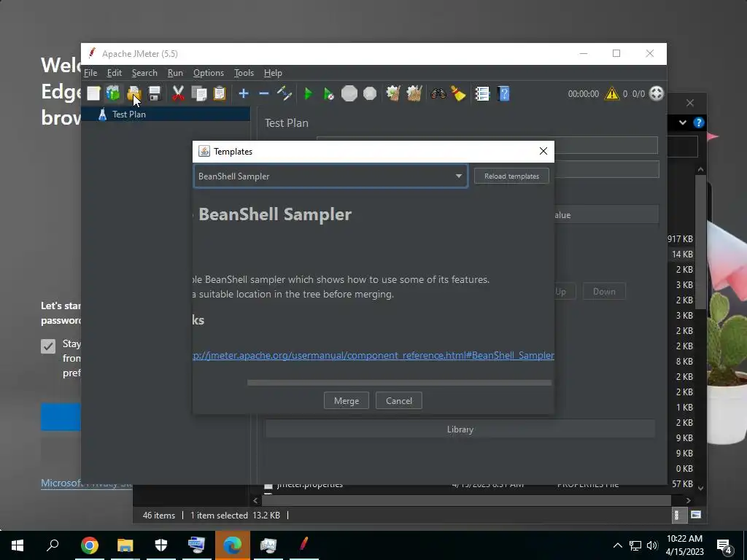The height and width of the screenshot is (560, 747).
Task: Click the Test Plan name input field
Action: click(x=606, y=145)
